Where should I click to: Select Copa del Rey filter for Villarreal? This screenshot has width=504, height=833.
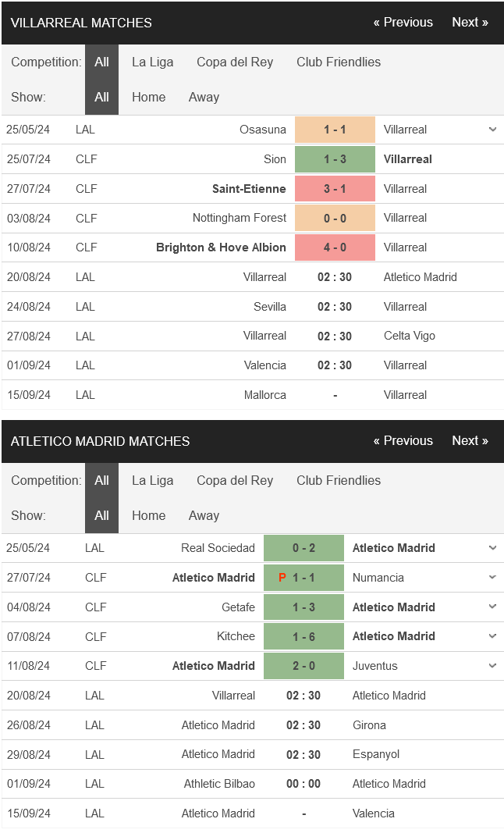[235, 62]
